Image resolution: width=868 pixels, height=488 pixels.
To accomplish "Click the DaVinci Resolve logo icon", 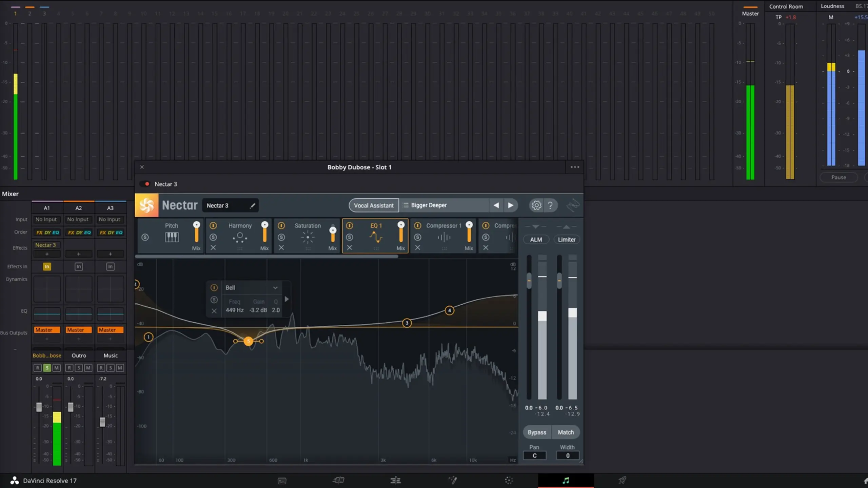I will [14, 480].
